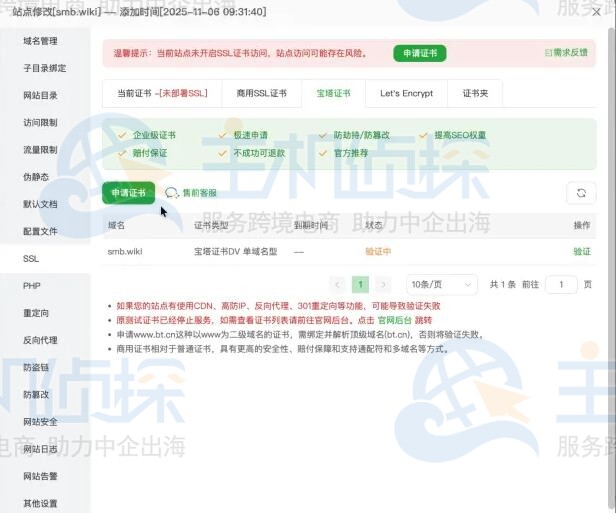616x513 pixels.
Task: Click 官方推荐 feature text
Action: [351, 153]
